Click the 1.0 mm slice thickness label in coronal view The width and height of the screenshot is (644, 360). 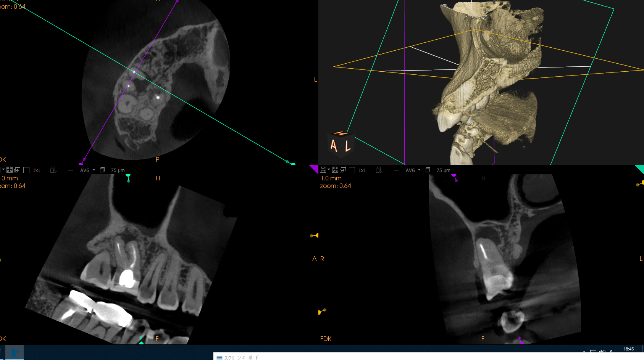coord(331,178)
